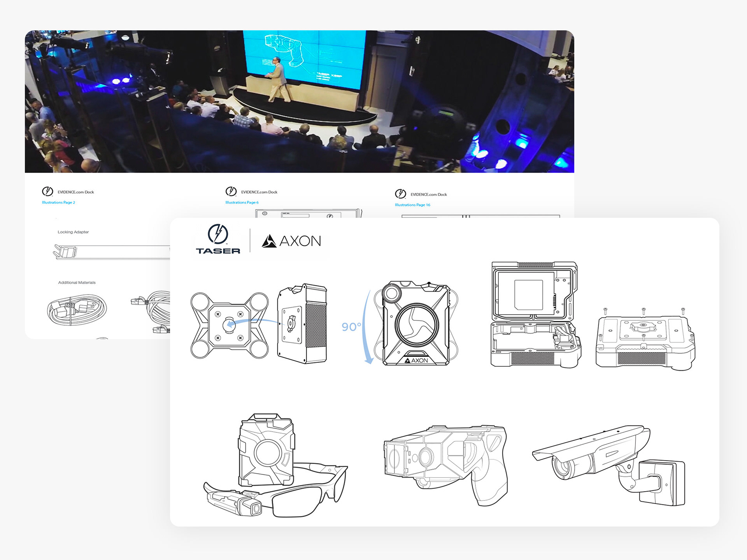The height and width of the screenshot is (560, 747).
Task: Open the Illustrations Page 16 link
Action: tap(412, 205)
